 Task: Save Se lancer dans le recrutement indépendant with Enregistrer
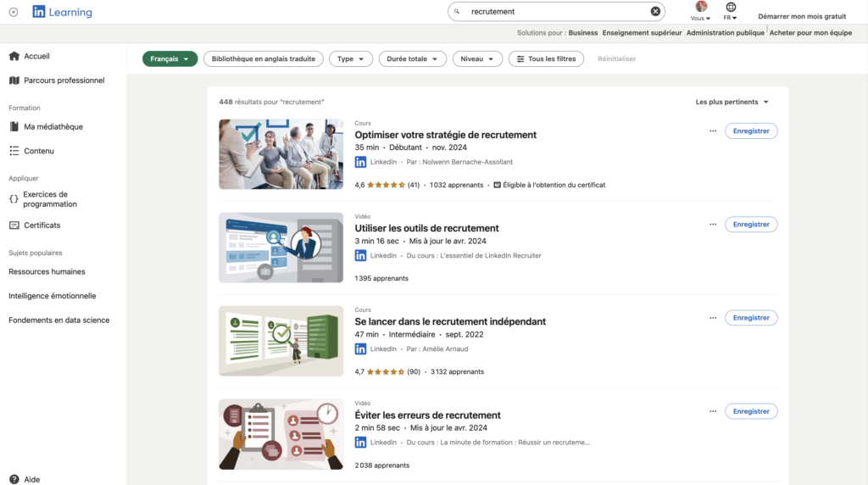point(751,318)
